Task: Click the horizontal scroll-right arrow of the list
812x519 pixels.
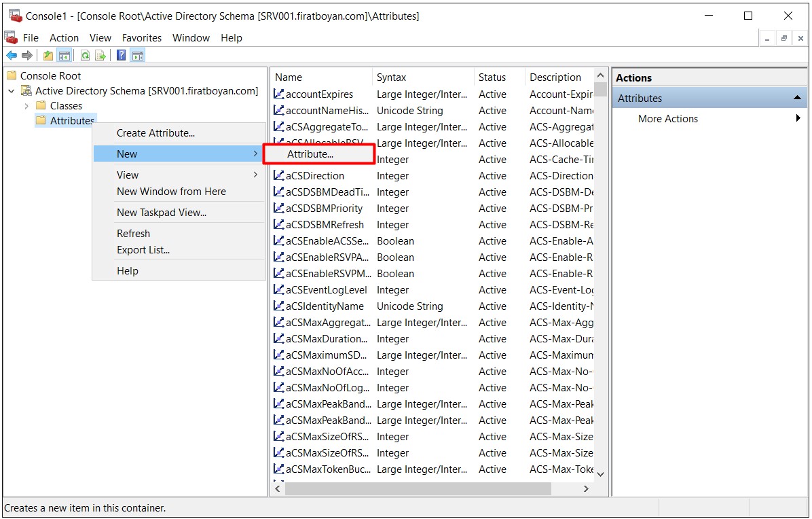Action: pos(586,488)
